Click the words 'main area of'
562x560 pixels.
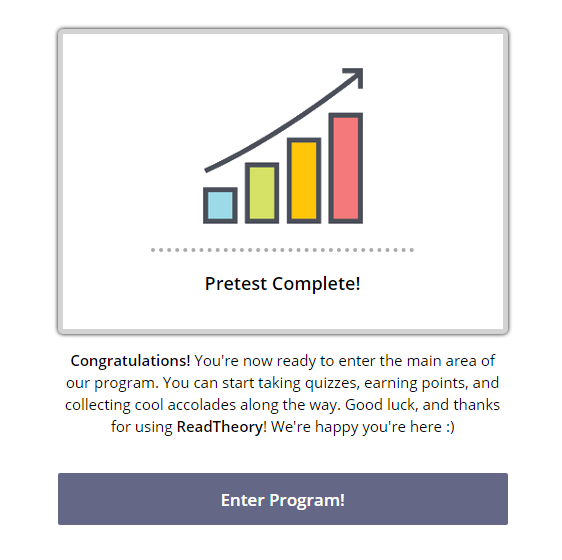coord(451,361)
